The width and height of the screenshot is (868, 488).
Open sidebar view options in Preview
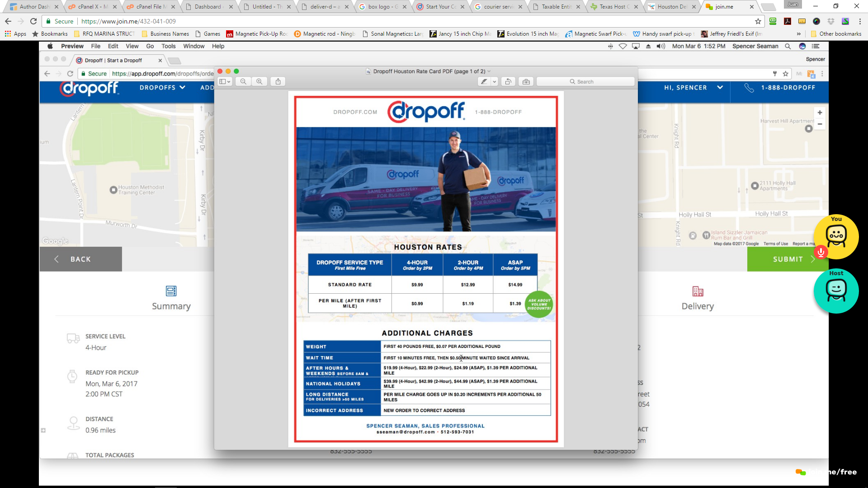click(225, 82)
